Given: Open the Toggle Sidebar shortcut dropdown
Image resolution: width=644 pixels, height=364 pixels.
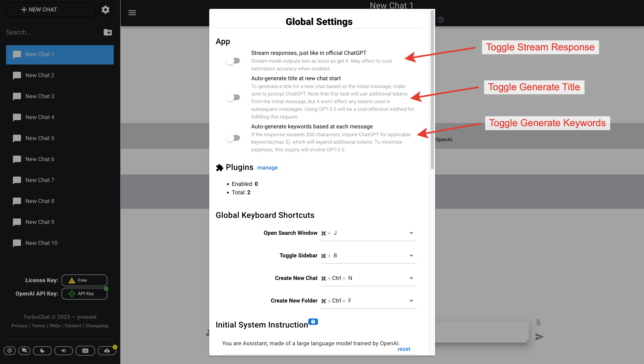Looking at the screenshot, I should pyautogui.click(x=411, y=256).
